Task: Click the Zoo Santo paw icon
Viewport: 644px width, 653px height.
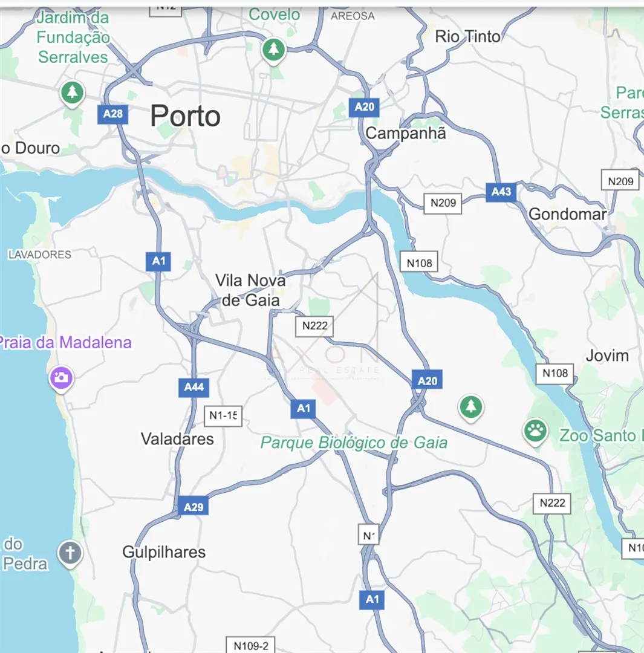Action: 535,431
